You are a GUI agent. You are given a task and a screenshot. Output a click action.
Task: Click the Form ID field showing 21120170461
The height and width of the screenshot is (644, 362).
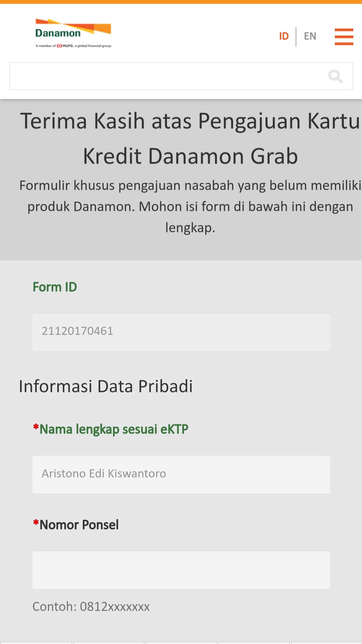pyautogui.click(x=181, y=332)
